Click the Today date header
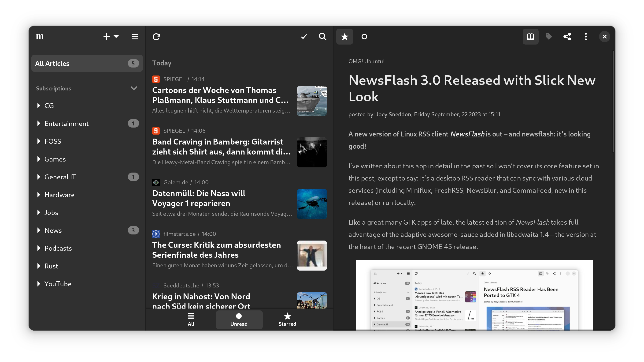Image resolution: width=644 pixels, height=362 pixels. [x=162, y=63]
